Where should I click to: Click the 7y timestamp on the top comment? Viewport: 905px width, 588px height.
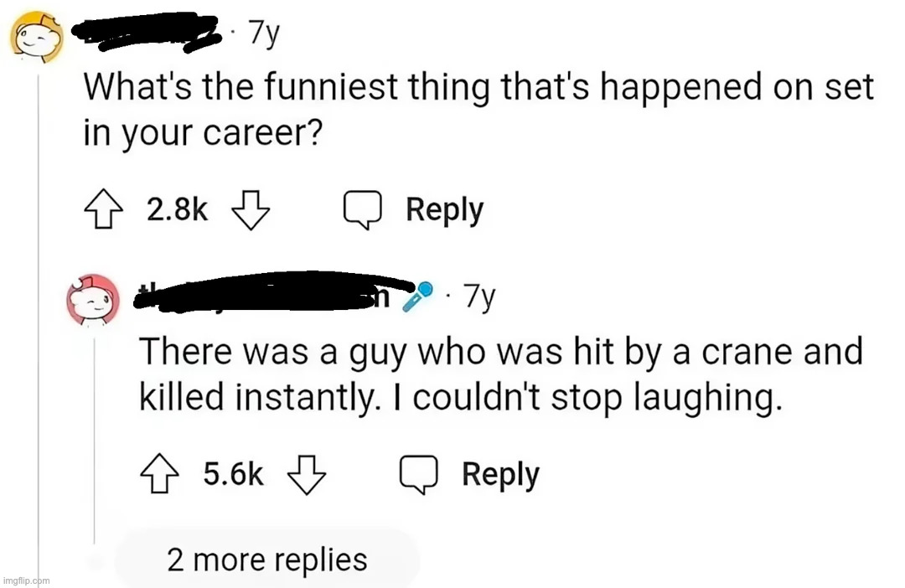coord(264,35)
